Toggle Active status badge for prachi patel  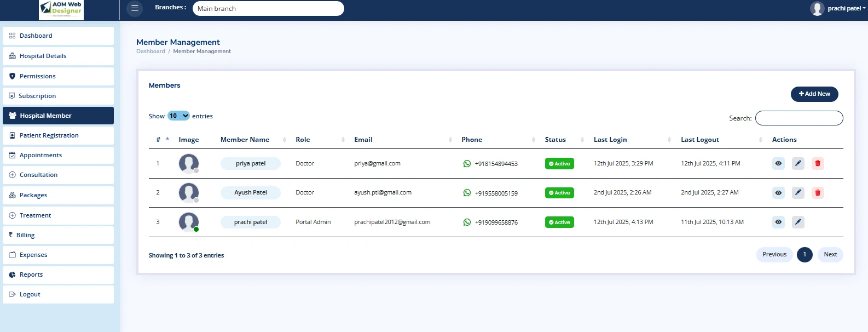[x=559, y=222]
